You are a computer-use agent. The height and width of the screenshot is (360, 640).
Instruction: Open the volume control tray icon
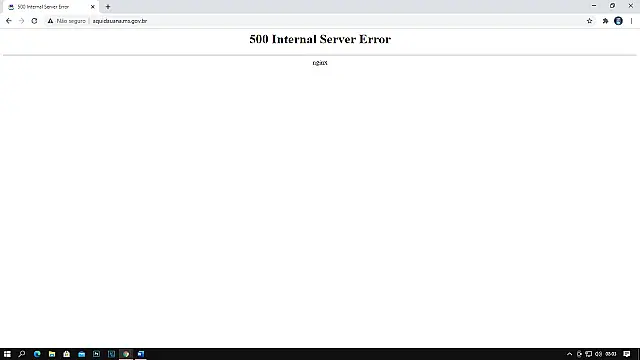point(598,354)
